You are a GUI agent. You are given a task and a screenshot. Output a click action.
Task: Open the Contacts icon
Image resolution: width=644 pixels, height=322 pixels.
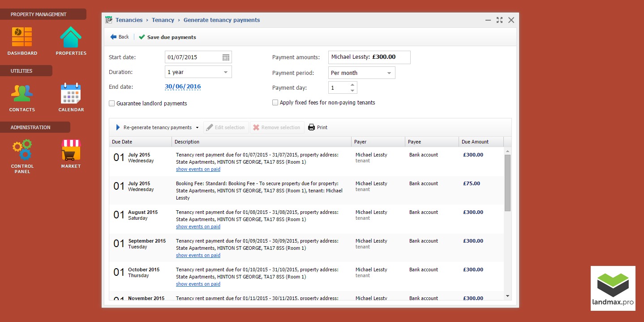click(22, 94)
